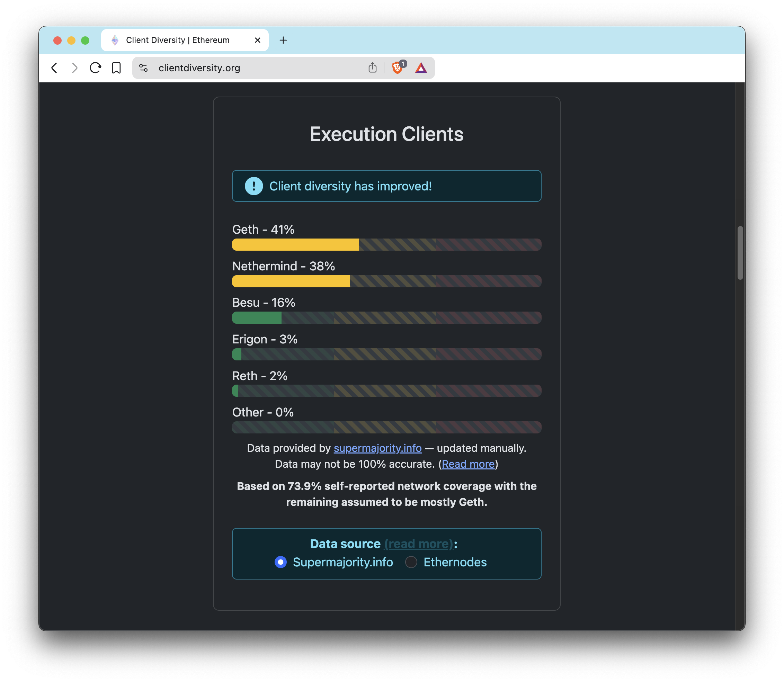Open a new browser tab
This screenshot has height=682, width=784.
pos(283,40)
